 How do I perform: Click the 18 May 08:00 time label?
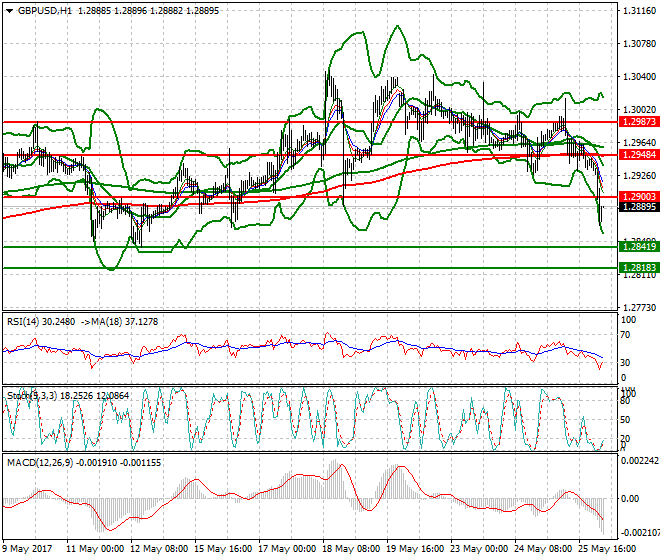click(347, 548)
